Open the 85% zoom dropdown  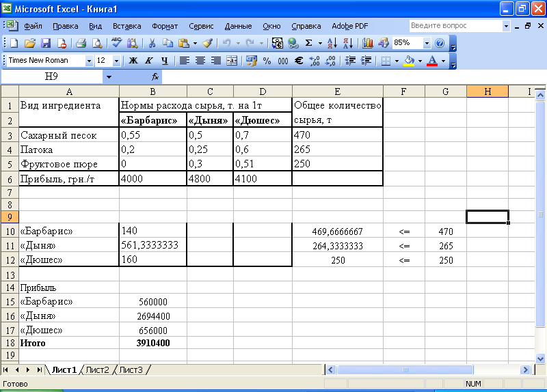[427, 43]
